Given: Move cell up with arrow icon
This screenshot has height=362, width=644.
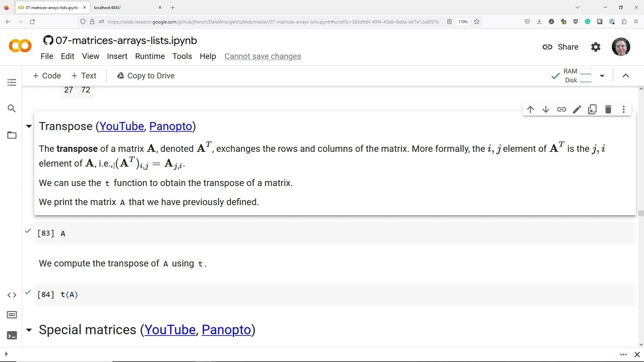Looking at the screenshot, I should [530, 110].
